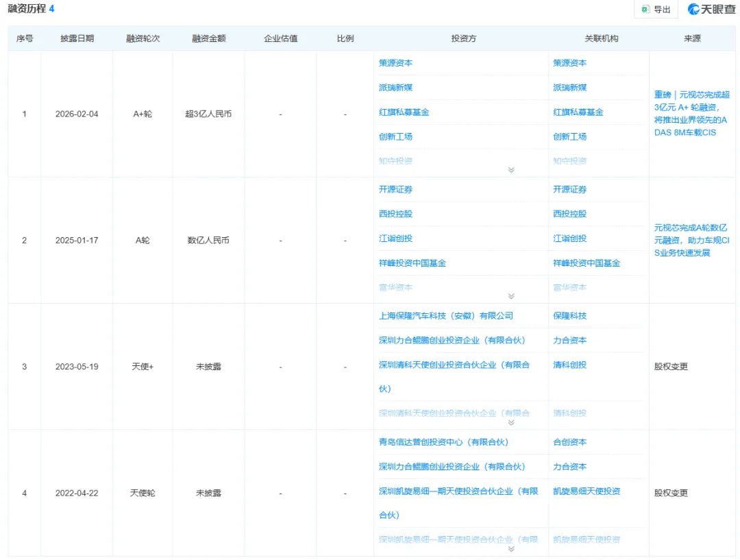
Task: Open 祥峰投资中国基金 in the 关联机构 column
Action: (587, 263)
